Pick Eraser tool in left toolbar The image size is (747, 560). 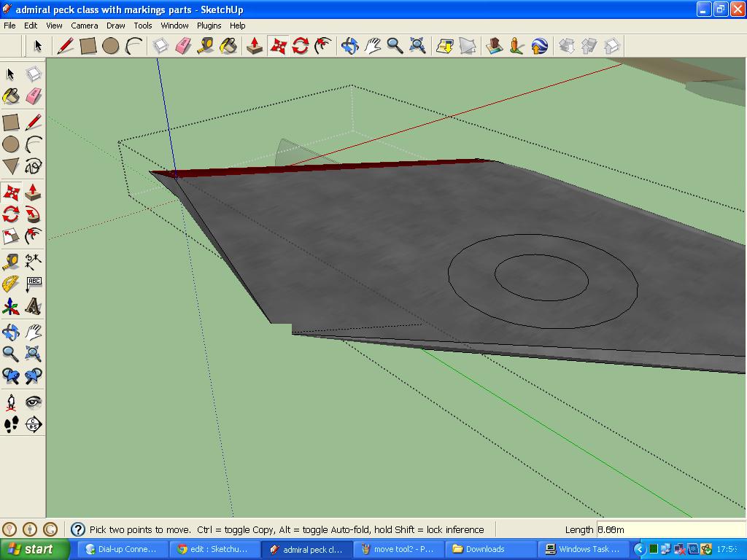click(34, 96)
